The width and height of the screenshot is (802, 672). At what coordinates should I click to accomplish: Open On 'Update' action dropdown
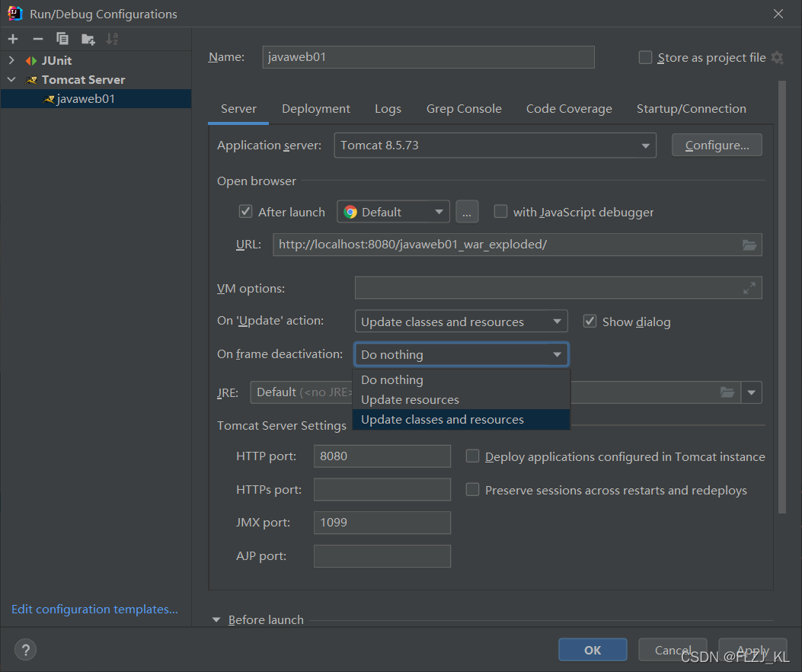(x=462, y=322)
